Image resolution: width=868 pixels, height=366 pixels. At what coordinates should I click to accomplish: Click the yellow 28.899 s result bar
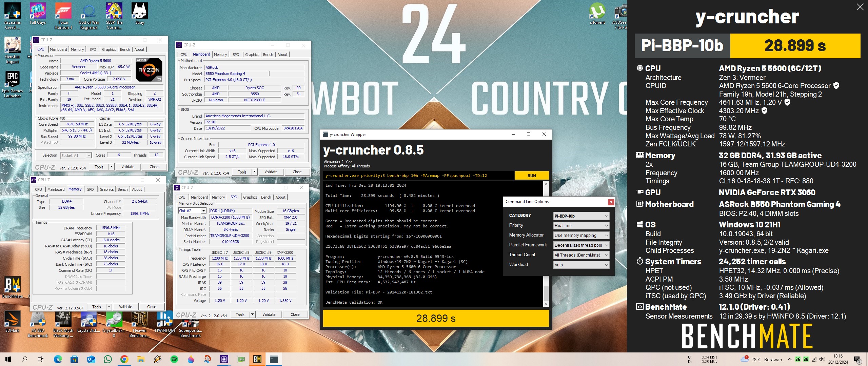tap(436, 318)
